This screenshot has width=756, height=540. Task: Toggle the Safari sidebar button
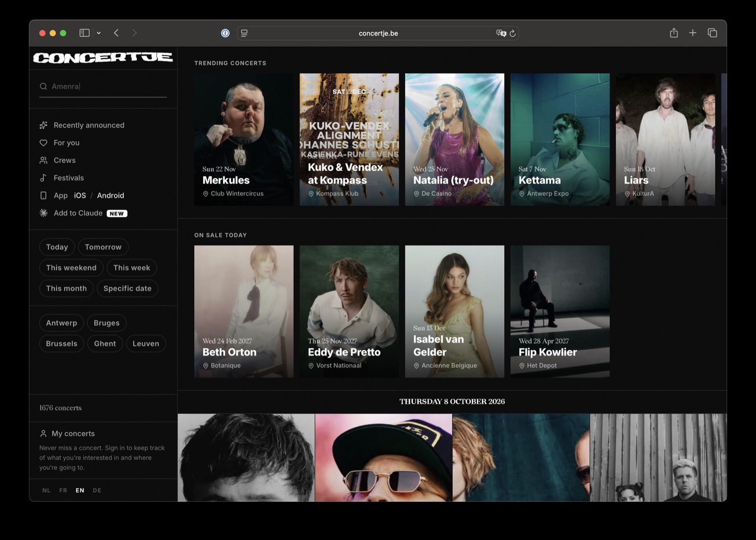tap(85, 33)
